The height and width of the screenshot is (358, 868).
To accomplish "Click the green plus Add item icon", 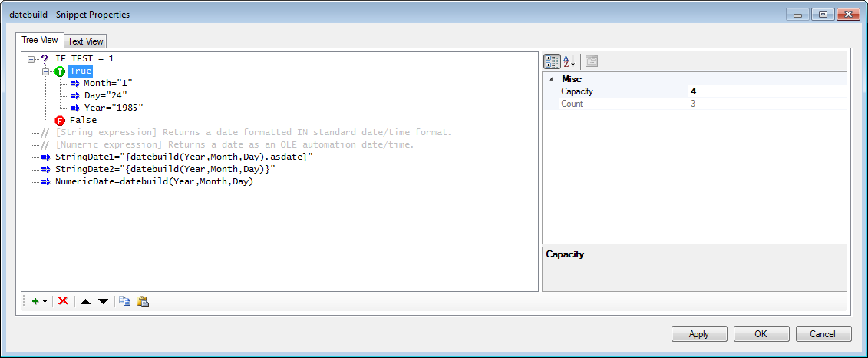I will tap(35, 301).
